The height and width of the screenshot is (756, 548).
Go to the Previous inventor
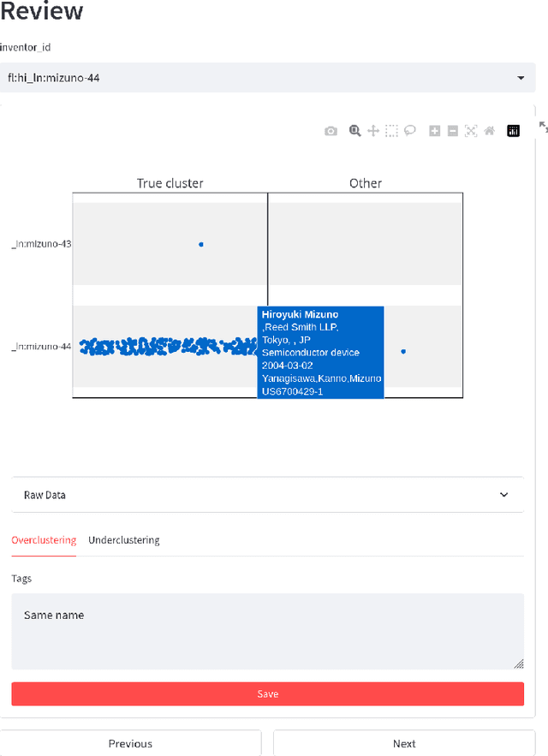130,743
